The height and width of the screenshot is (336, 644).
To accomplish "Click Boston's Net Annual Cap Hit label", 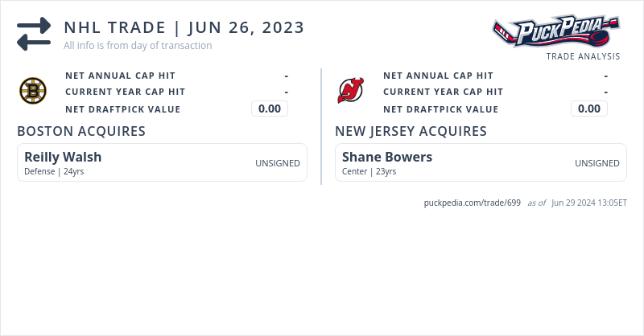I will [x=120, y=76].
